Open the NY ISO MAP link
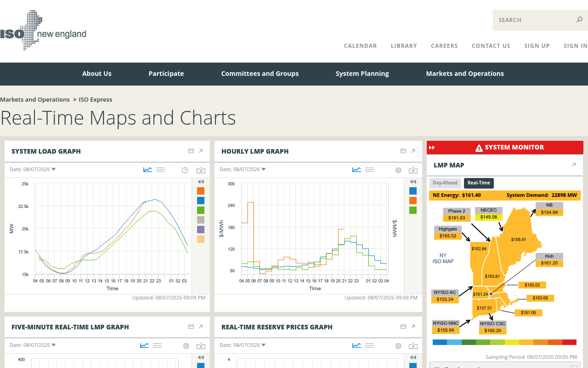The width and height of the screenshot is (588, 368). (x=443, y=259)
